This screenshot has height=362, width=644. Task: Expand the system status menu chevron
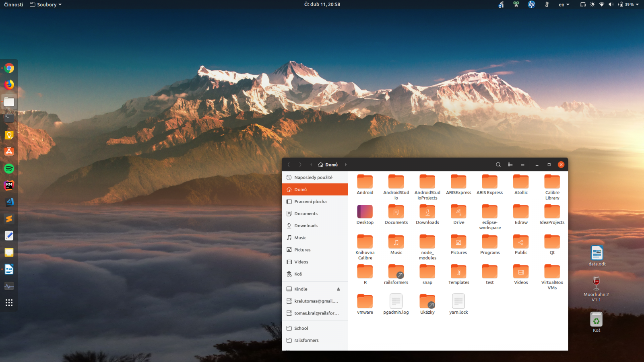(637, 4)
